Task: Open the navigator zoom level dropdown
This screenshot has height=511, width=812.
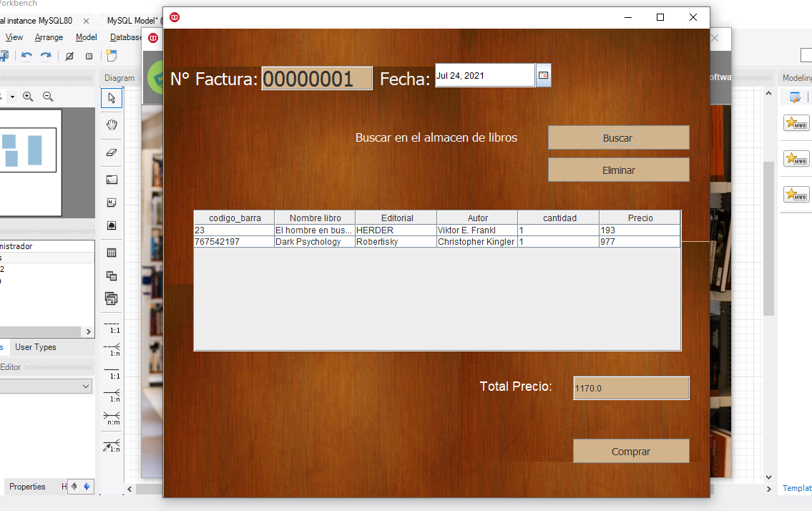Action: pyautogui.click(x=12, y=97)
